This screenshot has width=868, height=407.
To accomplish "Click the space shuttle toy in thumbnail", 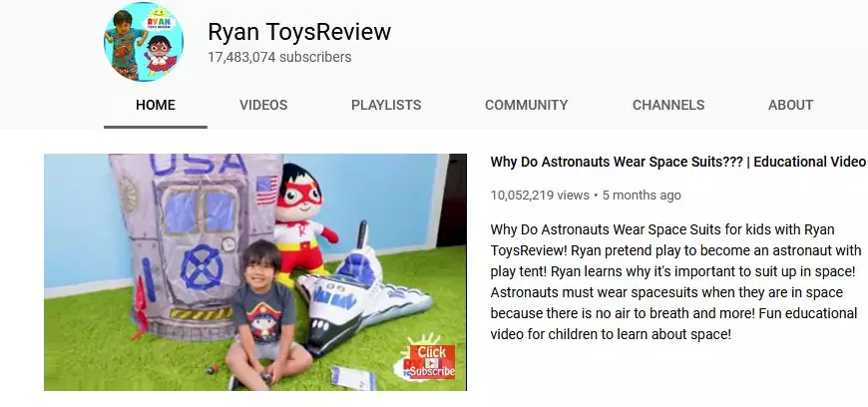I will click(360, 294).
